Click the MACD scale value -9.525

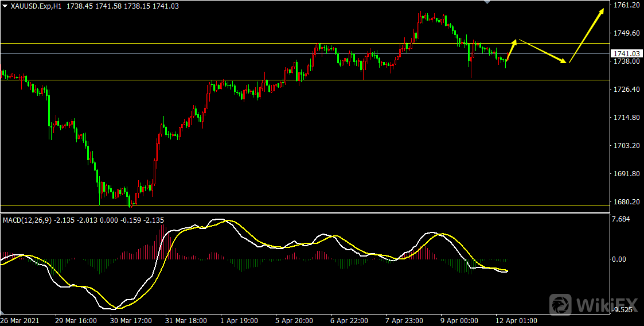pyautogui.click(x=623, y=311)
